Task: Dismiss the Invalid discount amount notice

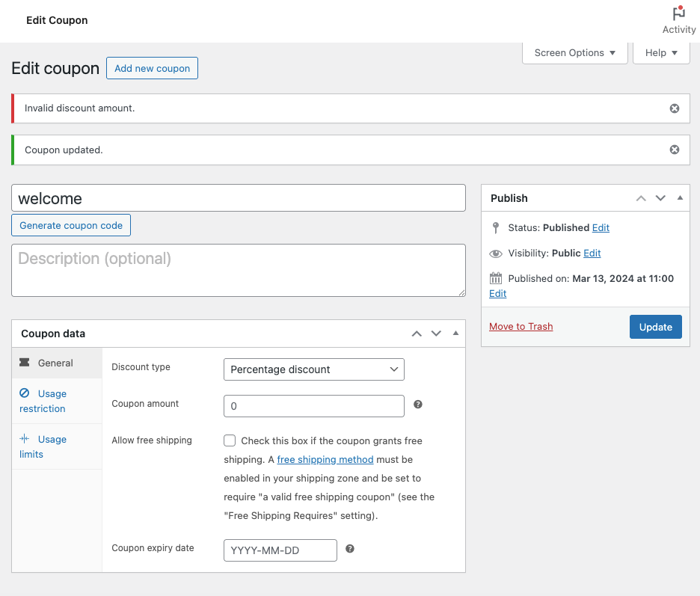Action: coord(675,108)
